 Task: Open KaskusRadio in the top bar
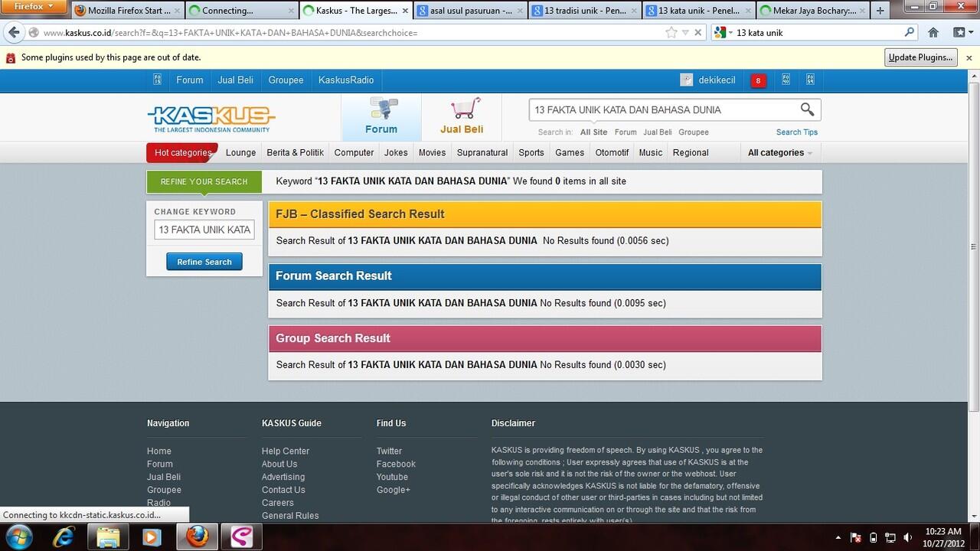(x=346, y=80)
